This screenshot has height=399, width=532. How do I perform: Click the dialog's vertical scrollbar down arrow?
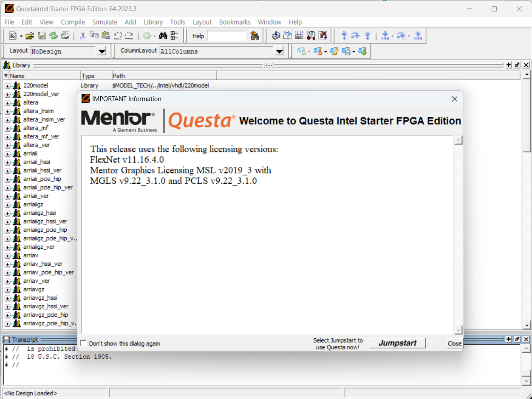[x=458, y=330]
